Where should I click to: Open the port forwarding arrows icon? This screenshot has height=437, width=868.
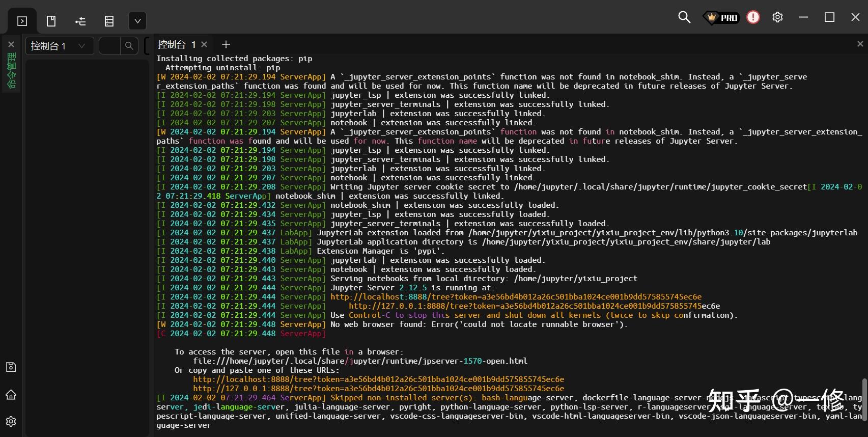click(x=80, y=21)
